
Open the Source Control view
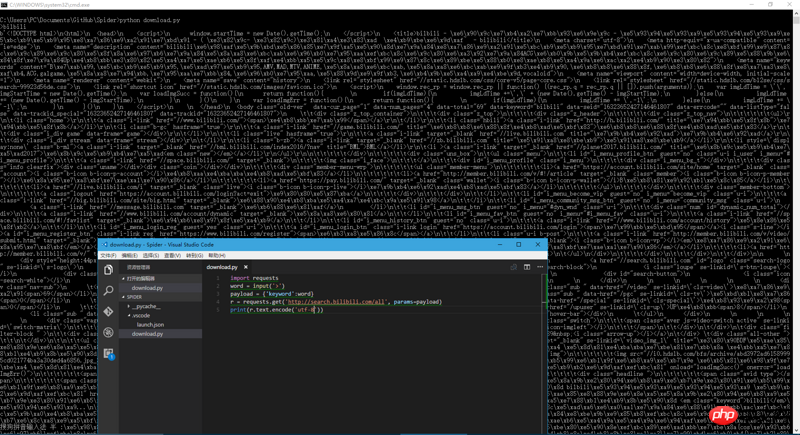[109, 312]
